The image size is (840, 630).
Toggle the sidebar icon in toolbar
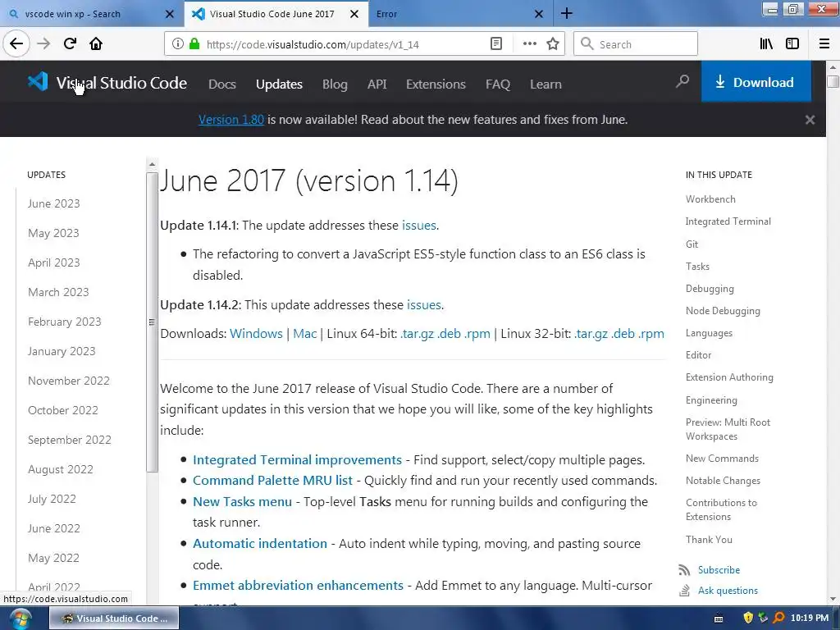[792, 44]
